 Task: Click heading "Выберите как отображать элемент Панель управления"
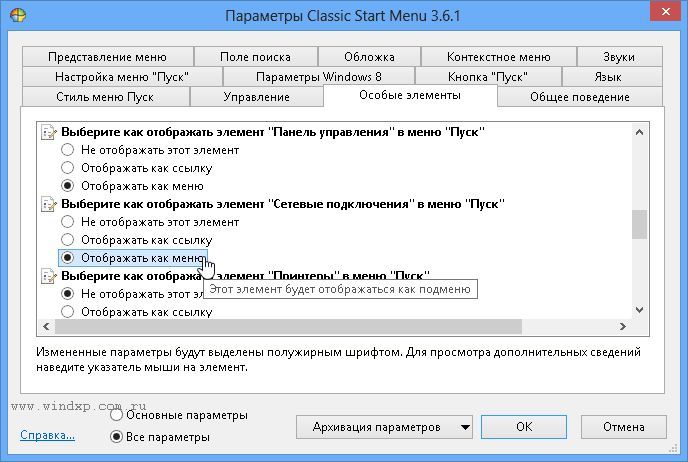coord(273,132)
